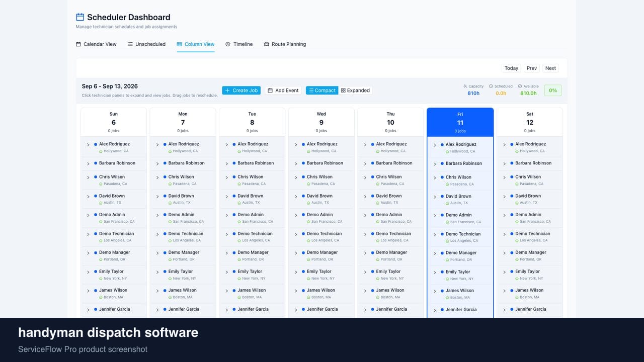Screen dimensions: 644x362
Task: Click the Route Planning truck icon
Action: point(267,44)
